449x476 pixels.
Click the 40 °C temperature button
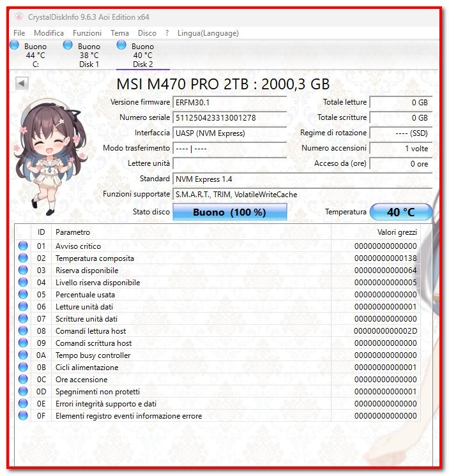(x=401, y=212)
